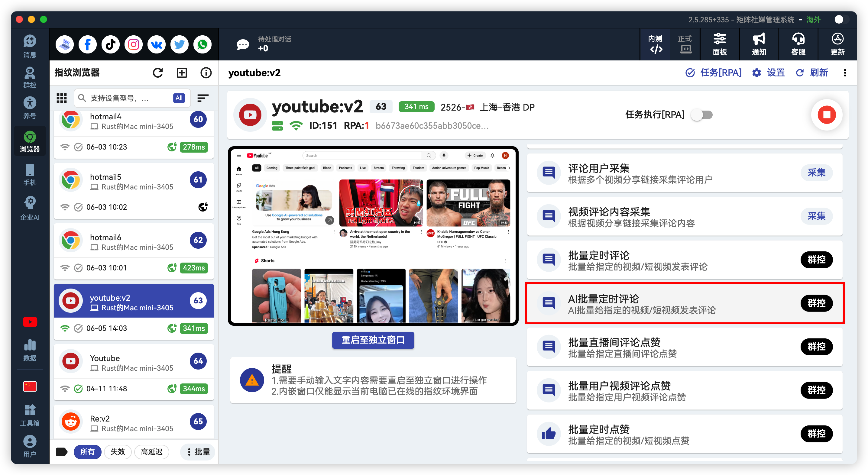The height and width of the screenshot is (475, 868).
Task: Open 任务[RPA] tasks link
Action: click(x=714, y=73)
